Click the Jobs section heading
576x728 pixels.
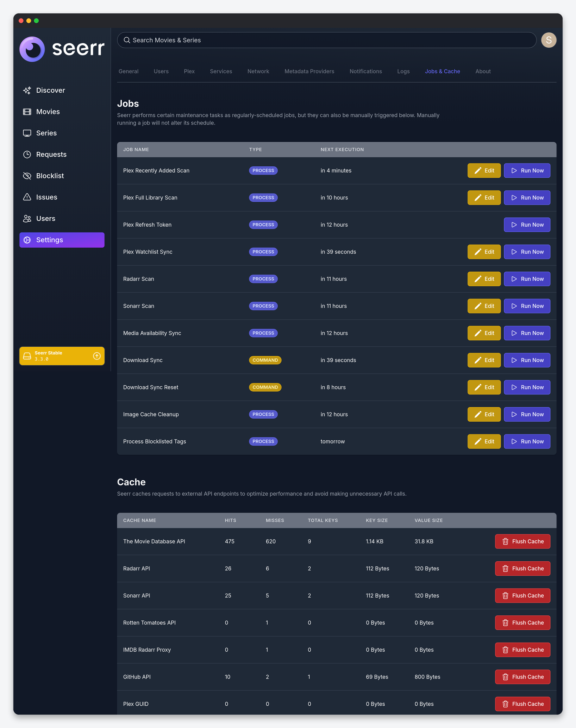pos(128,104)
